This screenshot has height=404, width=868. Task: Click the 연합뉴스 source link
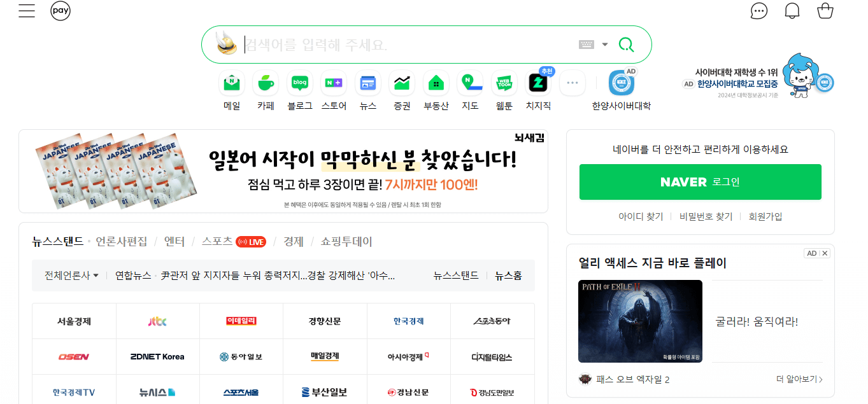coord(133,275)
